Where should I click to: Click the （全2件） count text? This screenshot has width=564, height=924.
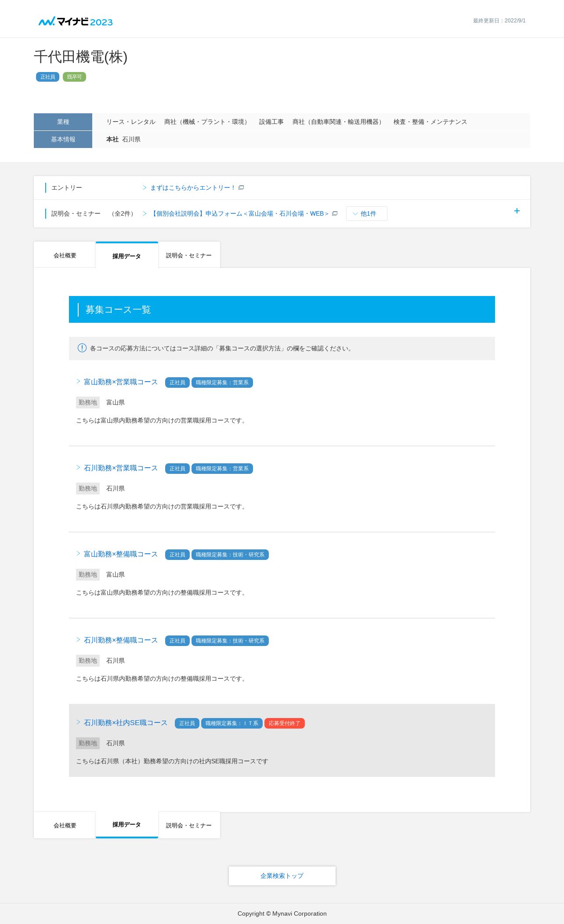pos(123,213)
